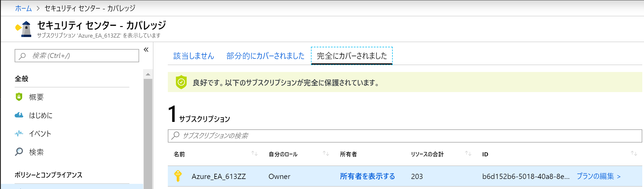This screenshot has width=644, height=189.
Task: Click the green check shield in the status banner
Action: pyautogui.click(x=181, y=82)
